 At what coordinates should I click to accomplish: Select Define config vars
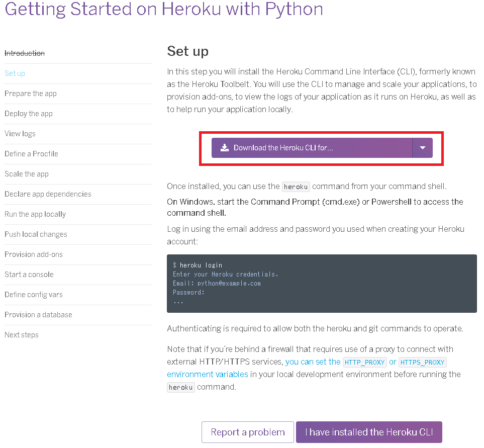tap(34, 295)
